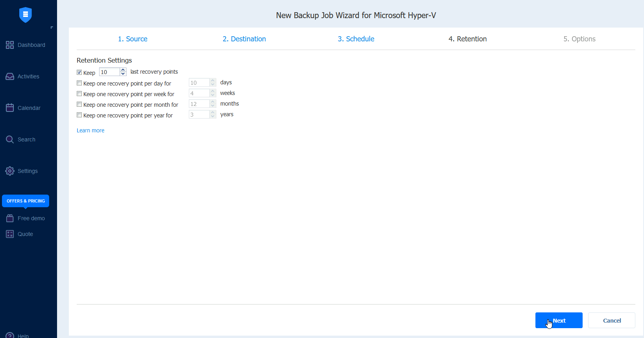This screenshot has height=338, width=644.
Task: Click the years stepper arrows
Action: point(213,114)
